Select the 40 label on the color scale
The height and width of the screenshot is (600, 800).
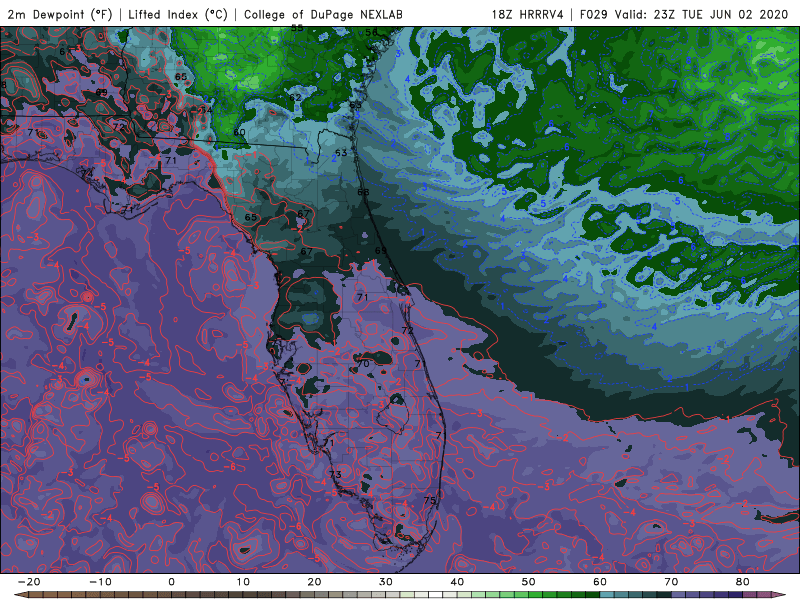click(x=457, y=582)
